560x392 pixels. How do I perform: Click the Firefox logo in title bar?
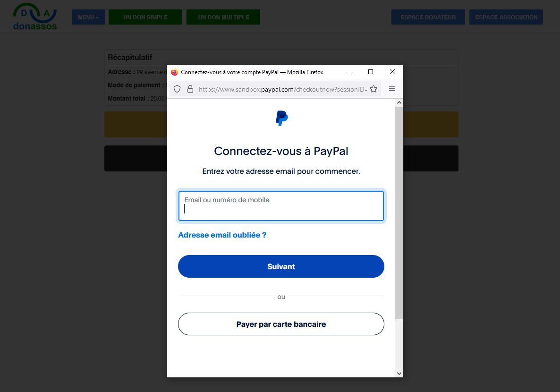click(174, 72)
